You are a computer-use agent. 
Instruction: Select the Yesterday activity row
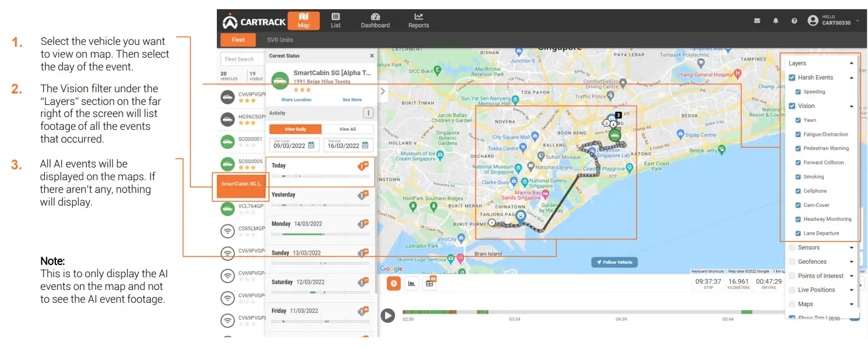(321, 201)
